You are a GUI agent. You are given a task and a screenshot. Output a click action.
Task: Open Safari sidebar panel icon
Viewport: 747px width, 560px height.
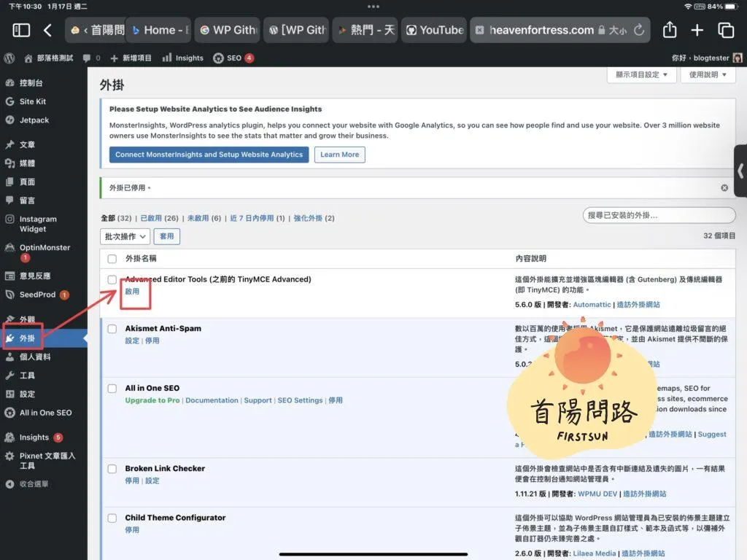pos(21,30)
